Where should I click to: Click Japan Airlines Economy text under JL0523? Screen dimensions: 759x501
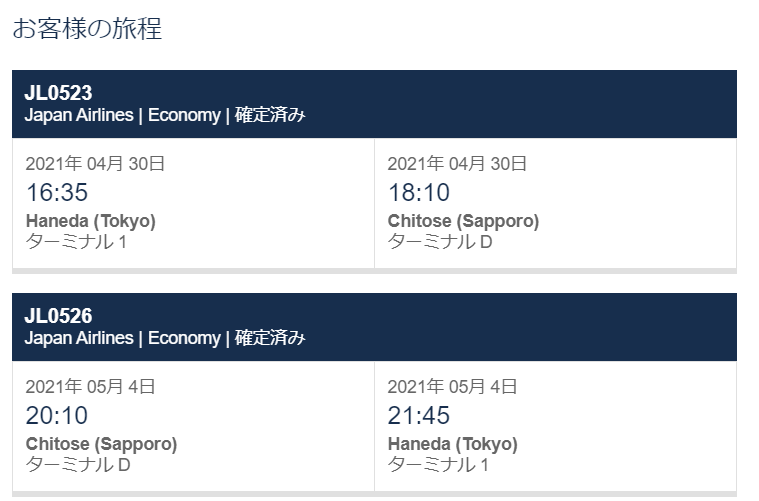pos(122,115)
